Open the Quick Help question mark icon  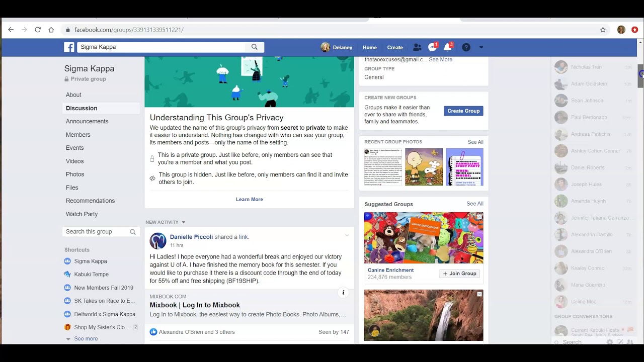[x=466, y=47]
